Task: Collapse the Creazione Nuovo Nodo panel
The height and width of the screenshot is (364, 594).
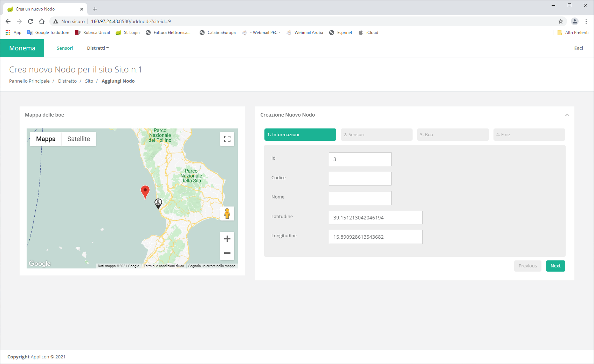Action: (567, 115)
